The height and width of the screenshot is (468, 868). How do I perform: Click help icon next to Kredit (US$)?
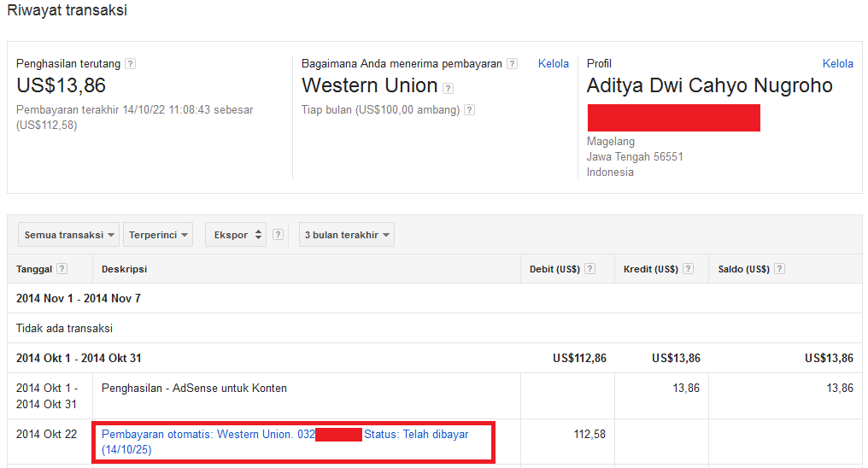click(x=688, y=269)
